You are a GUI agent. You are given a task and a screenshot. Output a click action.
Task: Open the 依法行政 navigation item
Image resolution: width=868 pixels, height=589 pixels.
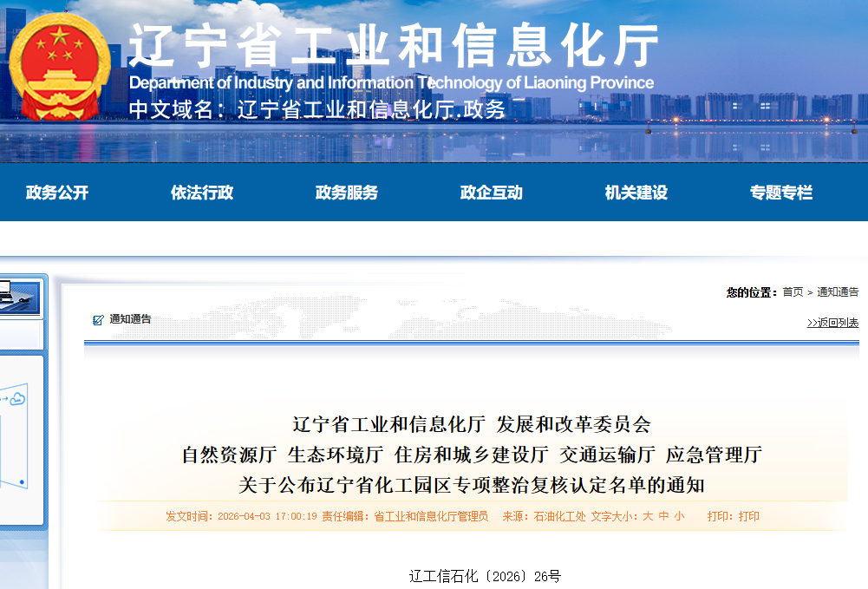point(202,193)
